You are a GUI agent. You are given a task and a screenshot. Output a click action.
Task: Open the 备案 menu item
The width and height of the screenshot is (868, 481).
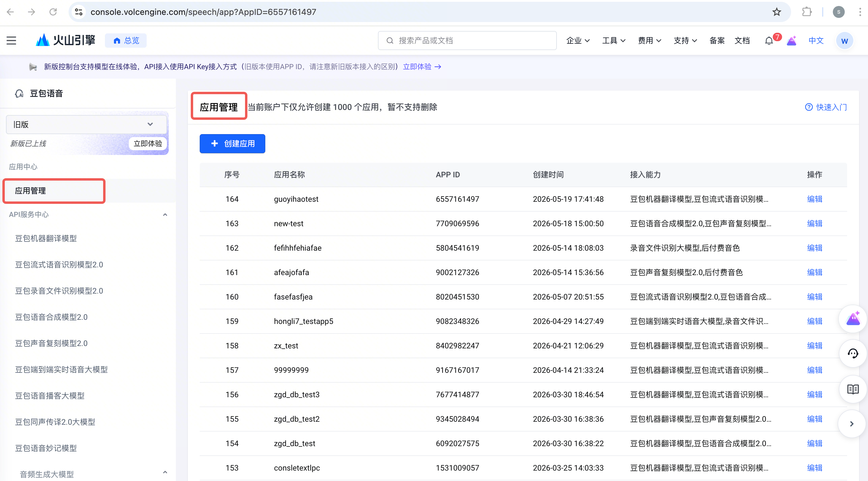tap(717, 41)
